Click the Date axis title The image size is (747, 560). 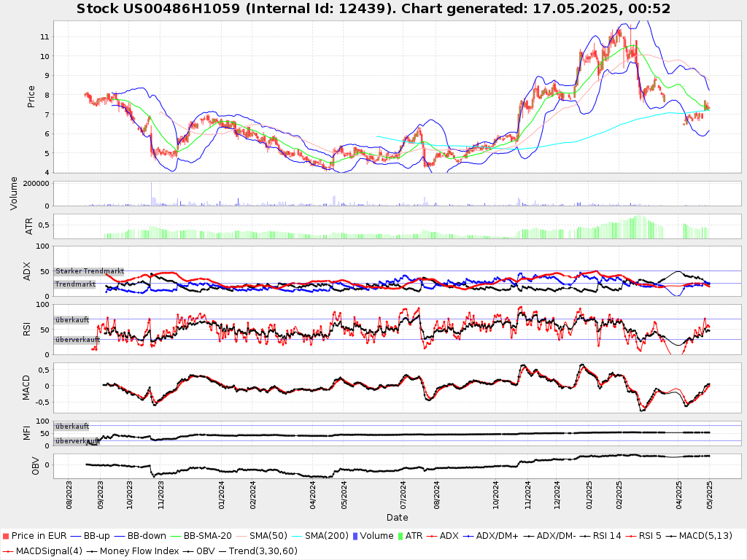[398, 518]
